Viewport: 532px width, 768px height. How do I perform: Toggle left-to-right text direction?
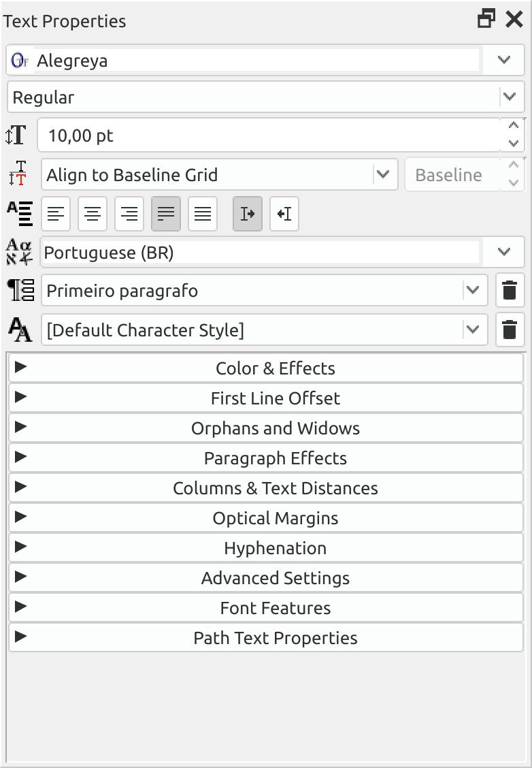tap(248, 214)
